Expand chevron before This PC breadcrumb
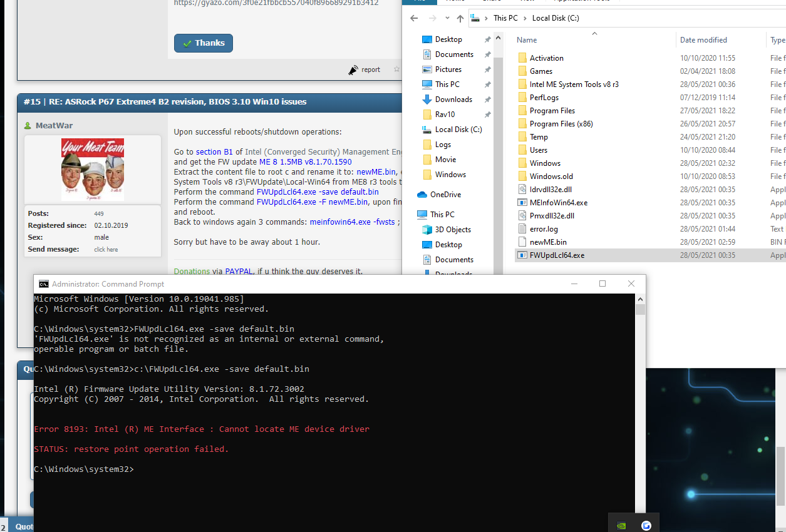This screenshot has width=786, height=532. tap(487, 18)
